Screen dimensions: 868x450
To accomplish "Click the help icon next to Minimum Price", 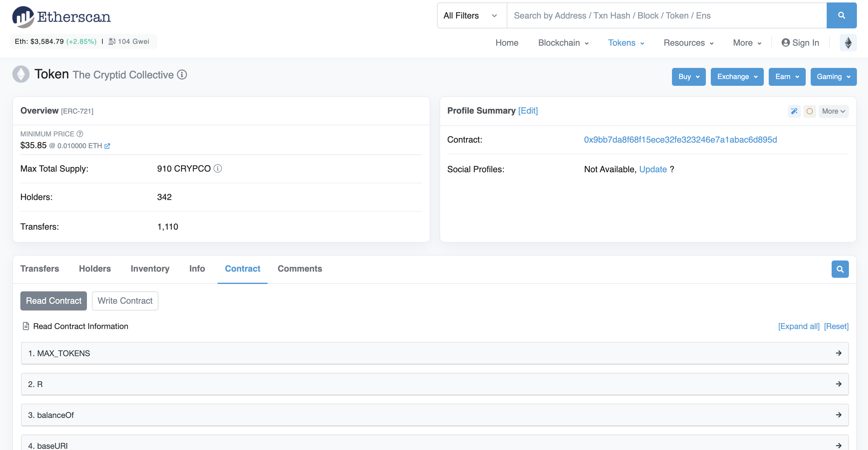I will point(80,134).
